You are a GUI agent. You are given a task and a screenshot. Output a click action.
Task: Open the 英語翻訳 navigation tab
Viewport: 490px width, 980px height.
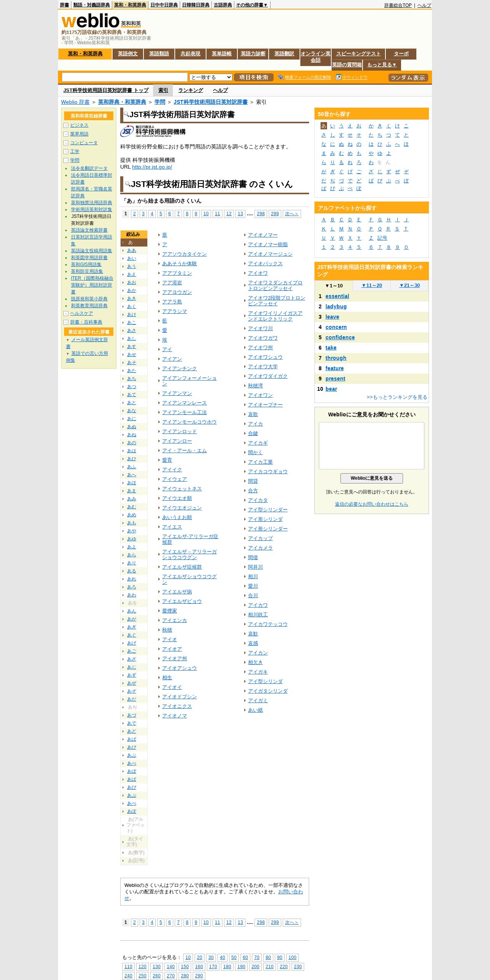click(284, 54)
